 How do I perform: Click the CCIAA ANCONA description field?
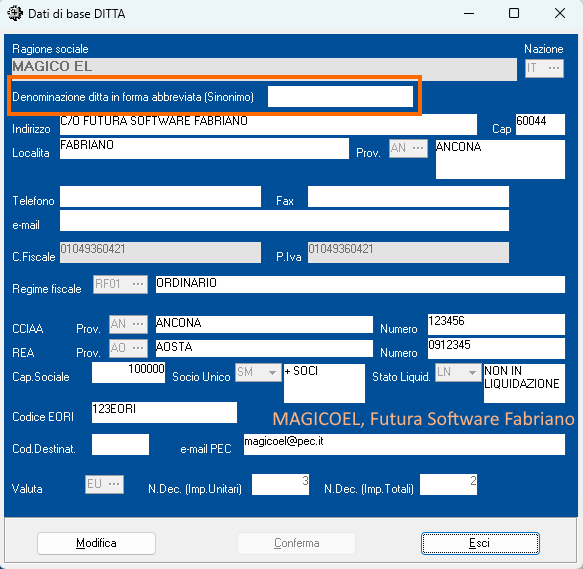point(264,324)
